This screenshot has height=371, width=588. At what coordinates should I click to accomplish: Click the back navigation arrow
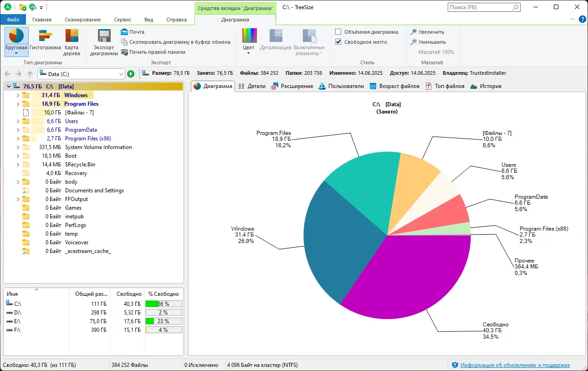(x=7, y=73)
